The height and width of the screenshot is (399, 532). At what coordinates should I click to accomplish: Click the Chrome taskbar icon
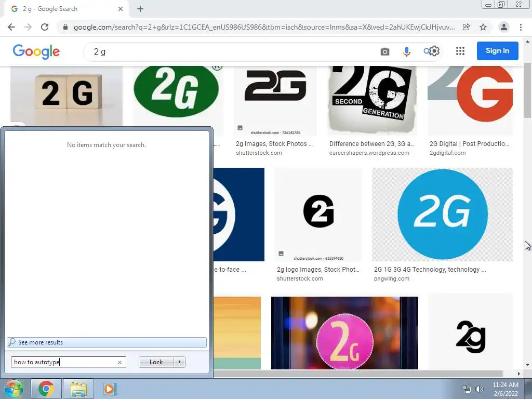click(46, 389)
